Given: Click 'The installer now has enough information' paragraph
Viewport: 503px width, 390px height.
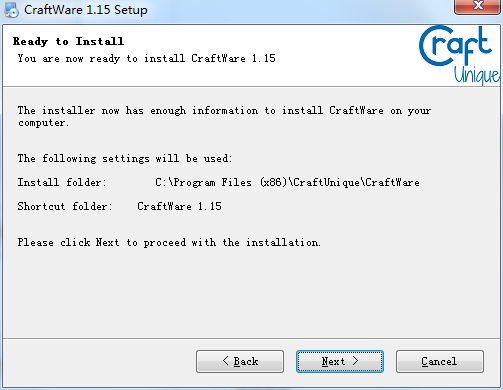Looking at the screenshot, I should pos(224,116).
